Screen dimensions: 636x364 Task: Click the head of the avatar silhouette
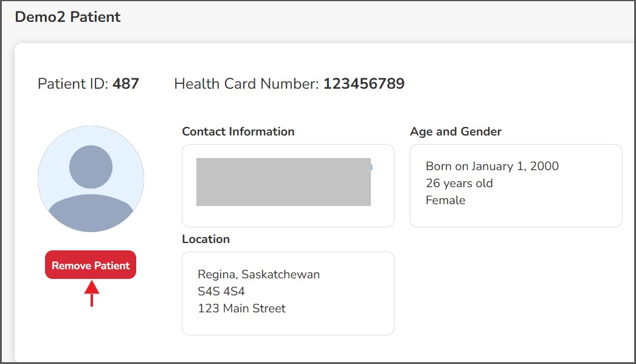(x=91, y=167)
